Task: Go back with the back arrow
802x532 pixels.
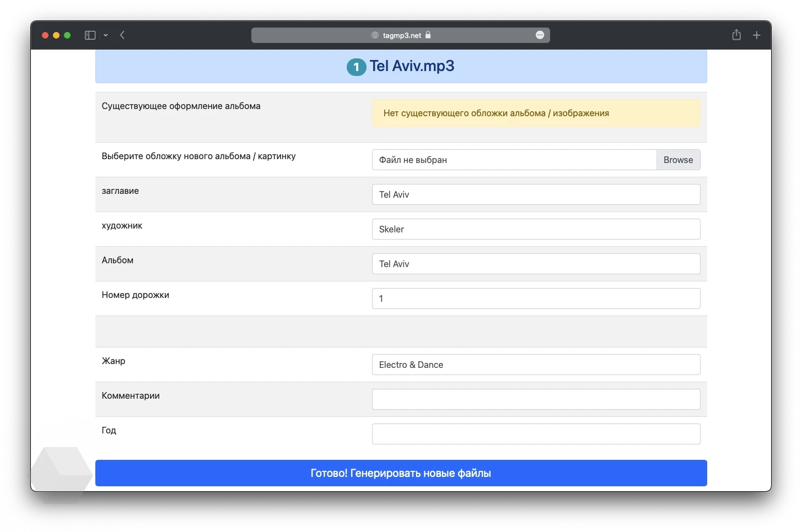Action: tap(122, 35)
